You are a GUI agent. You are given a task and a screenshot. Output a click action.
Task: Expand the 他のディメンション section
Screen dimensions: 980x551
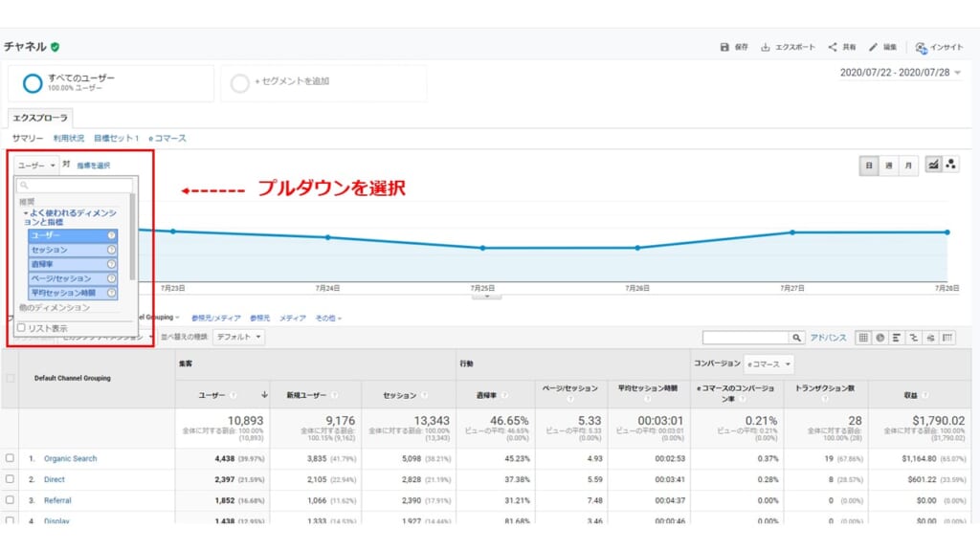(55, 307)
